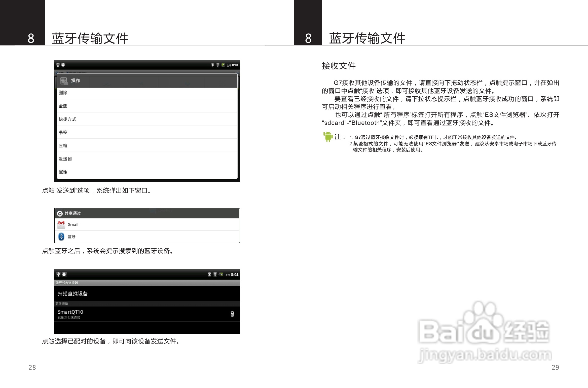Click the USB connection icon in status bar
The height and width of the screenshot is (388, 588).
pyautogui.click(x=58, y=65)
